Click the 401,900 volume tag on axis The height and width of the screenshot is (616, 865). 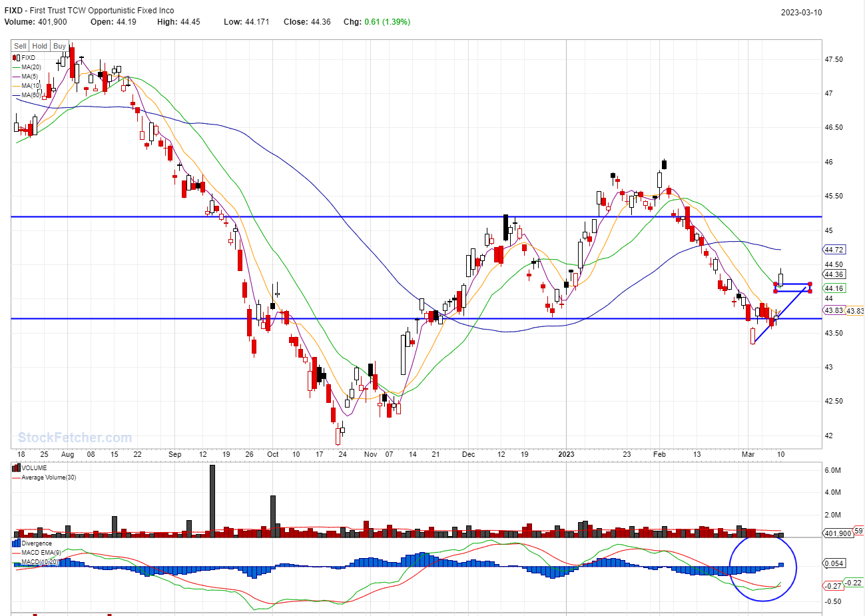pyautogui.click(x=838, y=533)
